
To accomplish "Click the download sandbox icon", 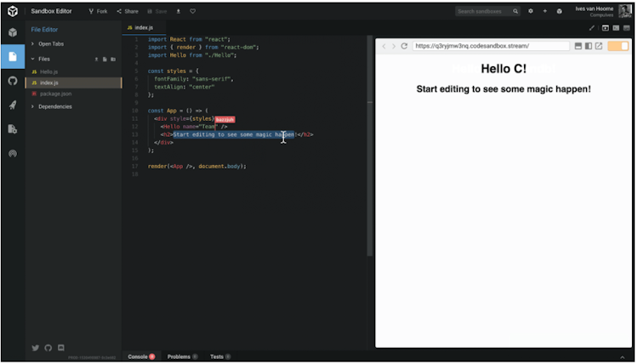I will click(179, 11).
